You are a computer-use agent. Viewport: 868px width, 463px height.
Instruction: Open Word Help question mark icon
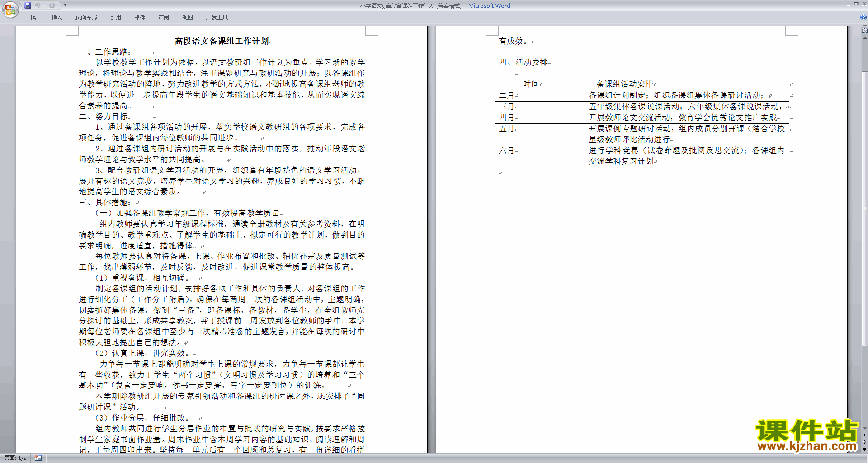tap(863, 18)
